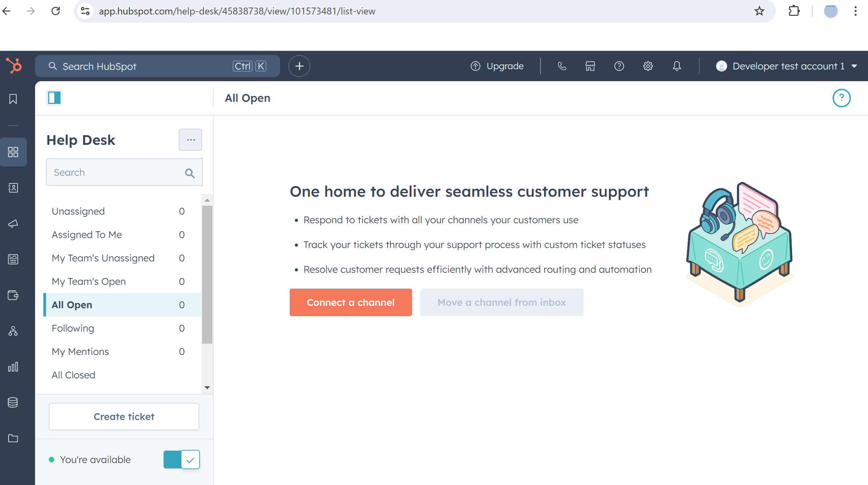
Task: Open the Marketing megaphone icon in sidebar
Action: 13,224
